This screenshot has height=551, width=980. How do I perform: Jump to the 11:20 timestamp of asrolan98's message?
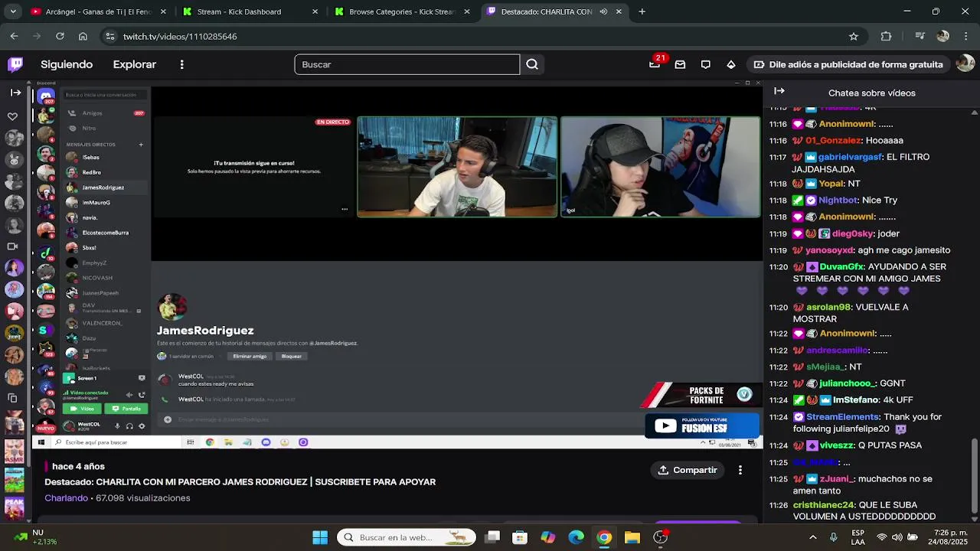(779, 307)
